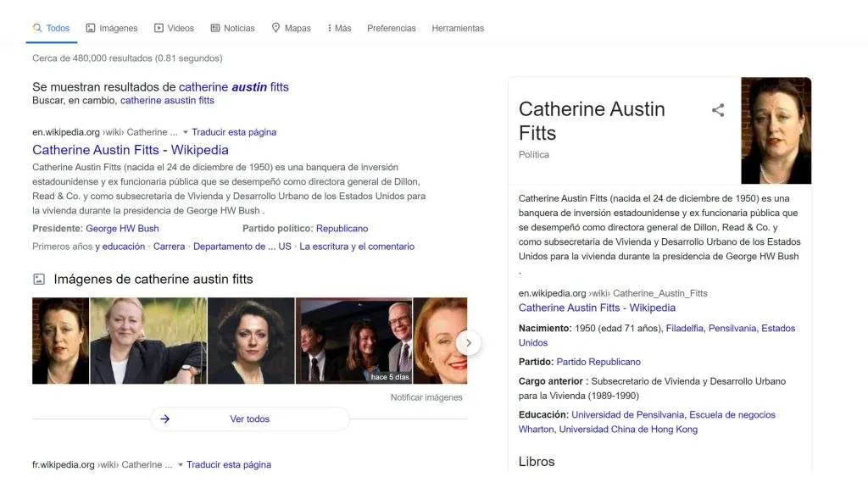The height and width of the screenshot is (488, 868).
Task: Open knowledge panel portrait photo
Action: tap(776, 130)
